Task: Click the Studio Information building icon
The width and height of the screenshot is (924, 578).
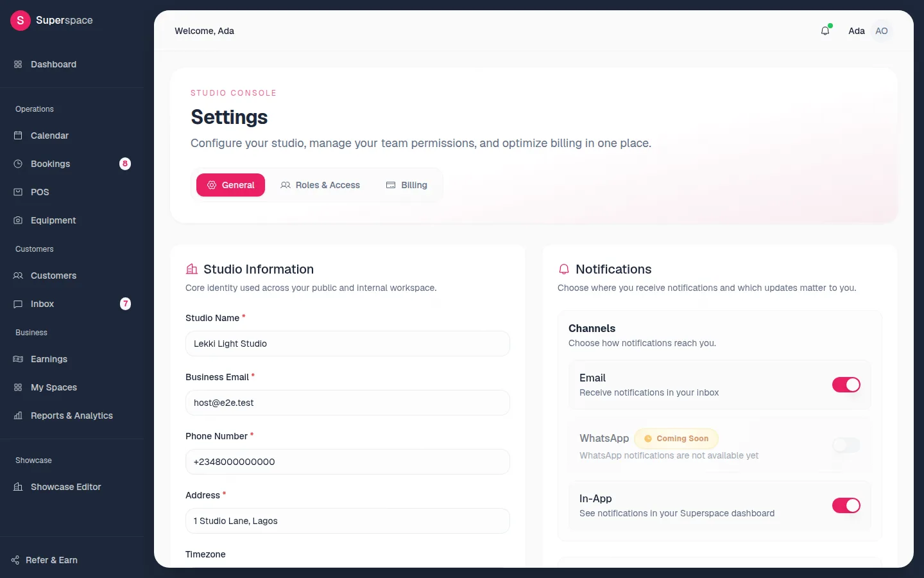Action: pos(192,269)
